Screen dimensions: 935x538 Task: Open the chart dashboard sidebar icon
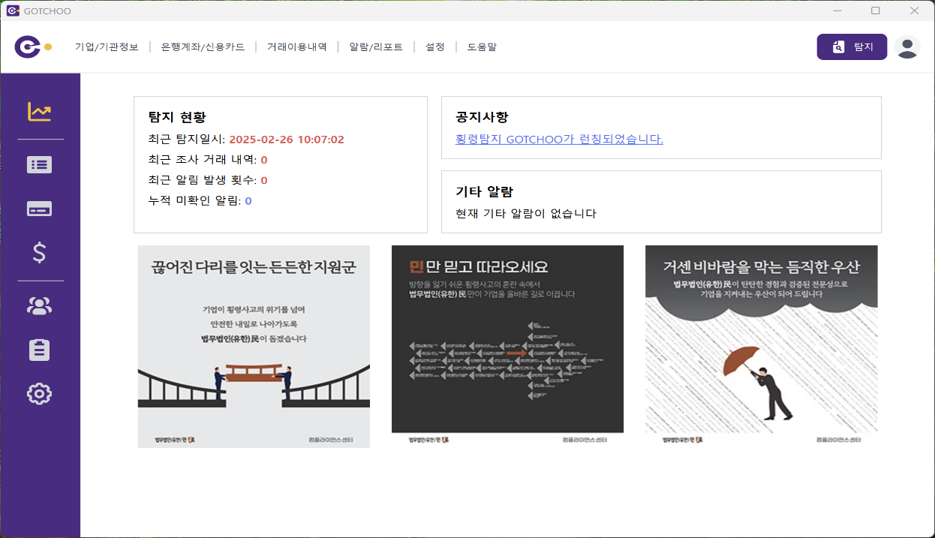coord(39,112)
